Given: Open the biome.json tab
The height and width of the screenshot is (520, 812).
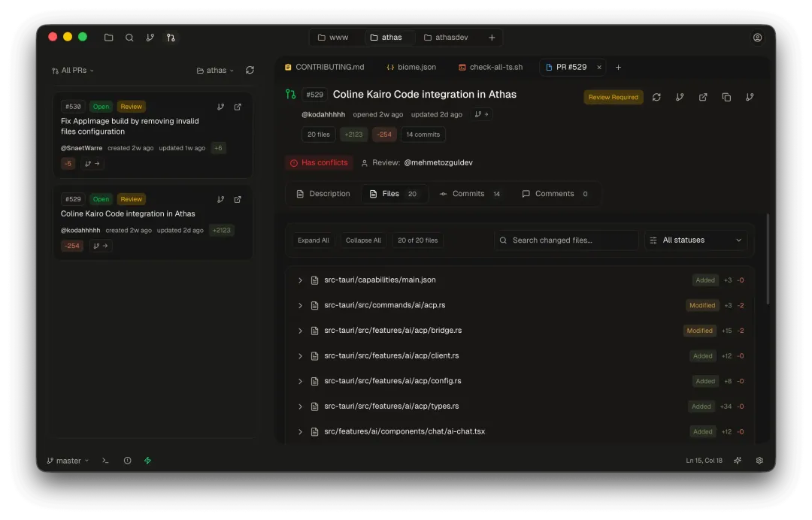Looking at the screenshot, I should (x=411, y=68).
